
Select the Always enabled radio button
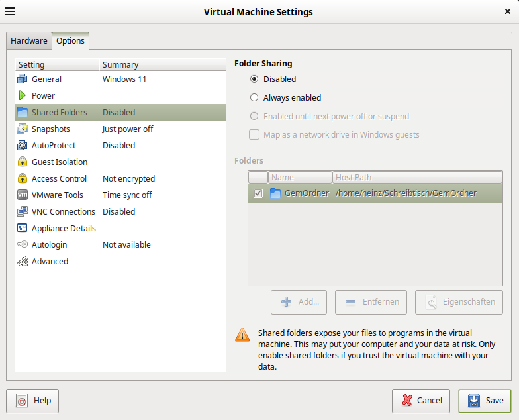click(x=254, y=97)
